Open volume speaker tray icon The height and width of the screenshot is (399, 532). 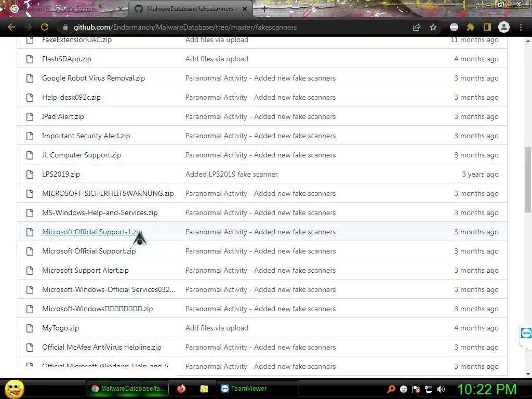[x=441, y=389]
